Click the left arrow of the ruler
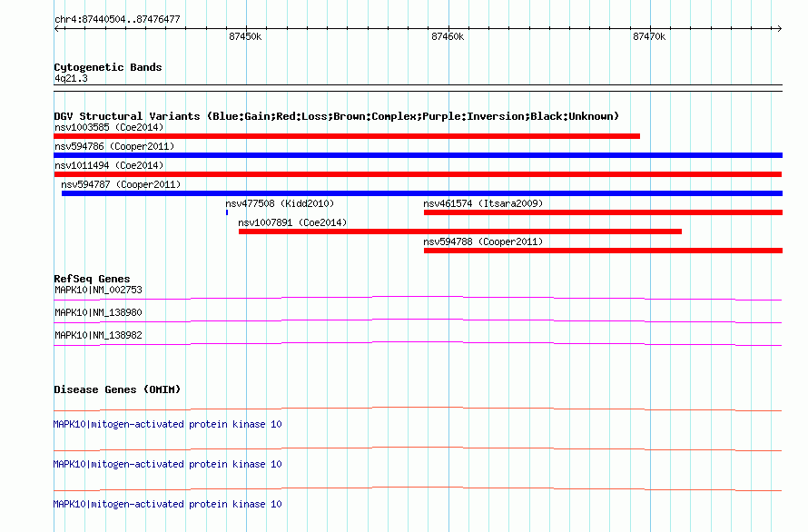808x532 pixels. [x=56, y=29]
